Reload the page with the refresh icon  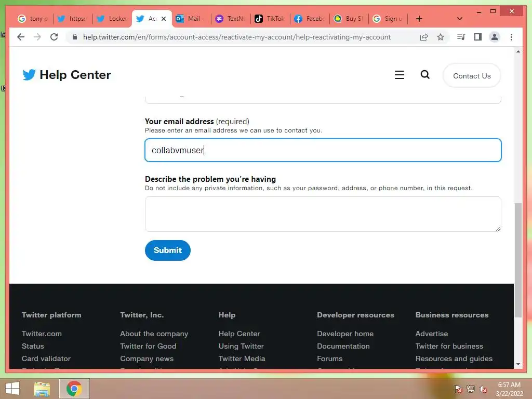coord(54,37)
